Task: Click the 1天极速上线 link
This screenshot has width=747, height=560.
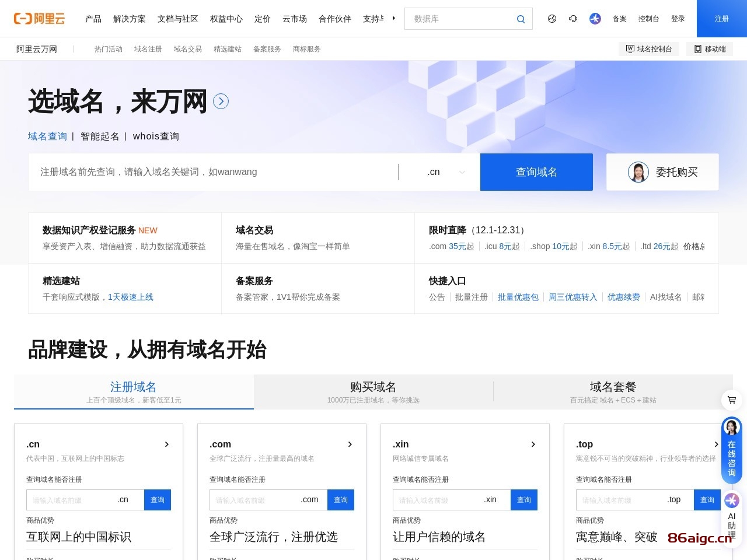Action: 131,297
